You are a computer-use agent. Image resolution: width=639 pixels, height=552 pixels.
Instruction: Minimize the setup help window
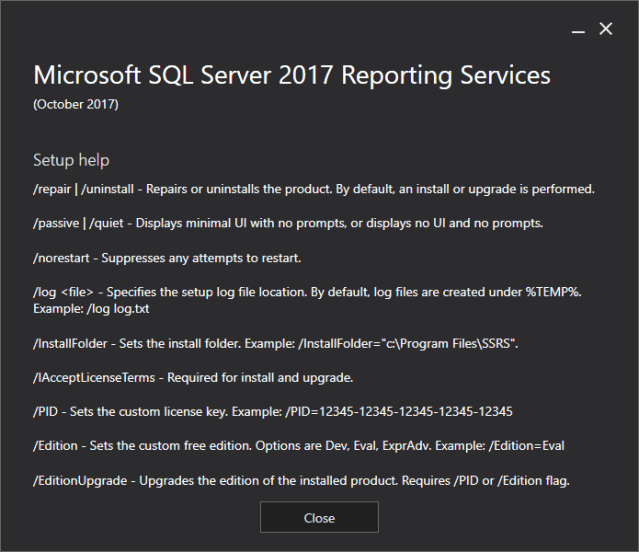coord(578,31)
